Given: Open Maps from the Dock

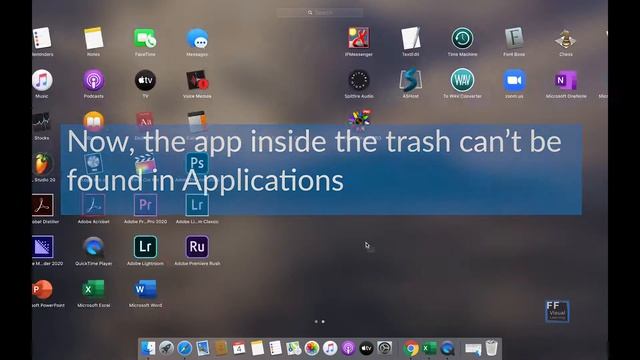Looking at the screenshot, I should coord(293,348).
